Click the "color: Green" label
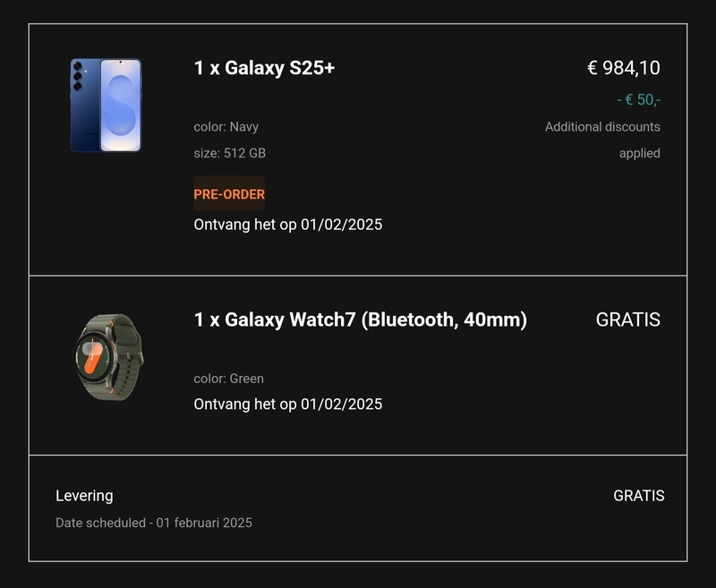This screenshot has width=716, height=588. 228,379
